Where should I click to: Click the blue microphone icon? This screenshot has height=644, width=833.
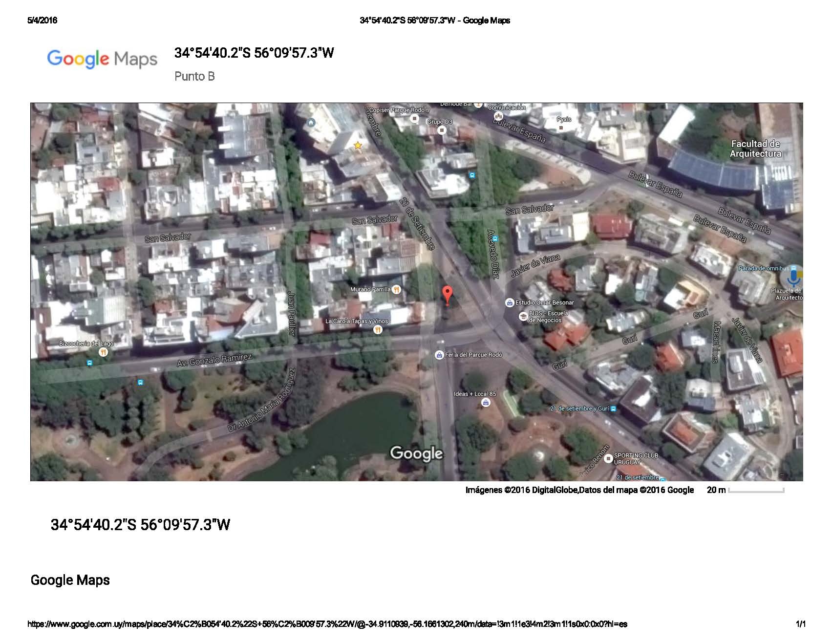point(793,279)
